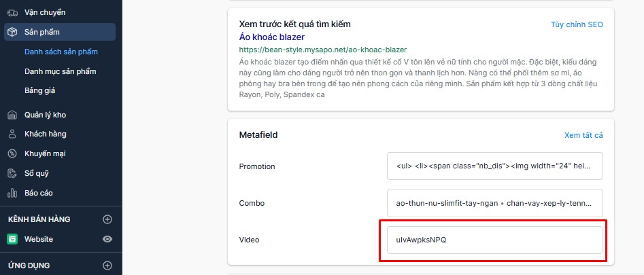Viewport: 644px width, 275px height.
Task: Focus the Video metafield input
Action: click(495, 240)
